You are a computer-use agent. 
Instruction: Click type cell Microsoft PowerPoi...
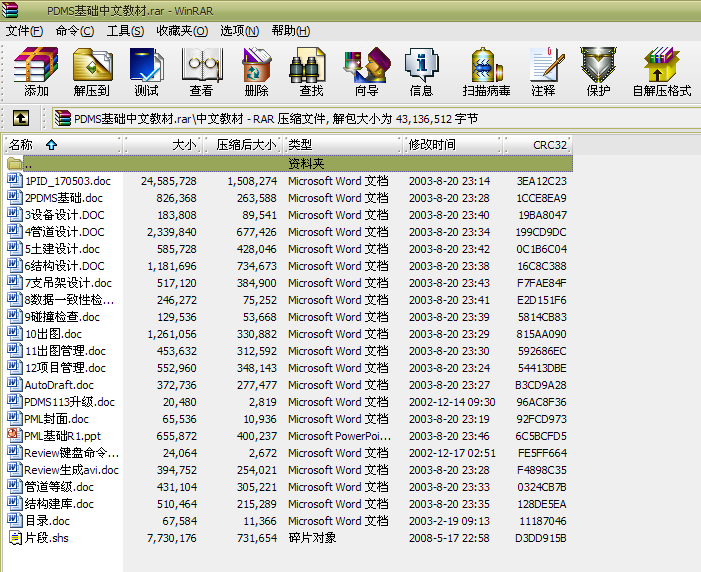(340, 436)
